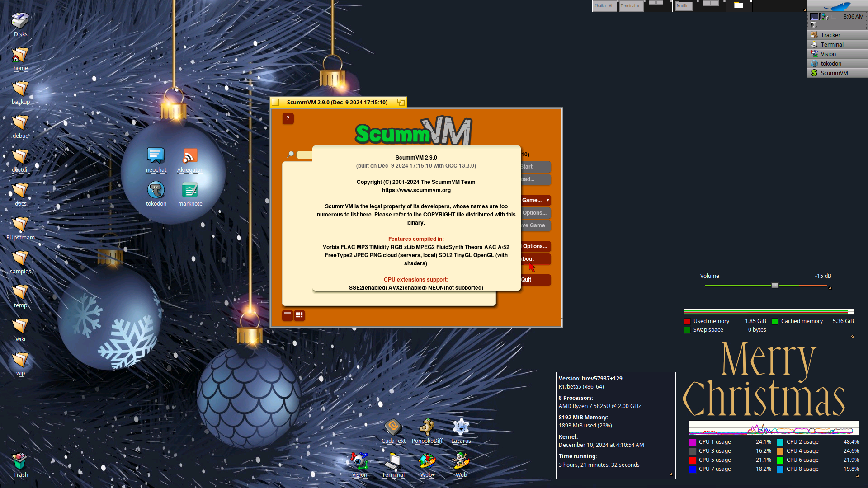Click the Quit button in ScummVM
868x488 pixels.
point(536,280)
